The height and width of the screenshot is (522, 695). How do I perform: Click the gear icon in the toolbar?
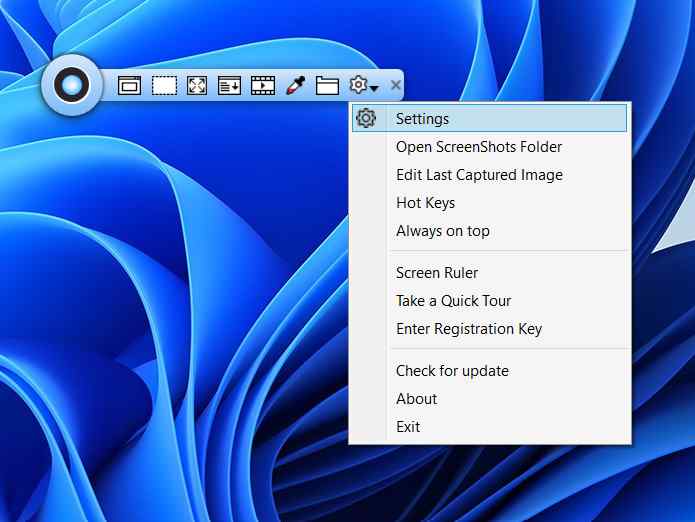pos(358,84)
